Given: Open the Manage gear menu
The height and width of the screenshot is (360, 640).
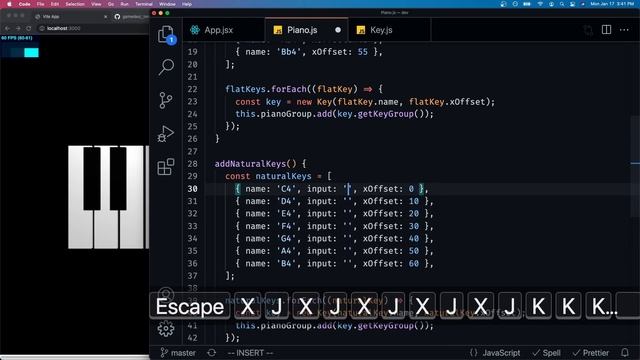Looking at the screenshot, I should pos(166,329).
